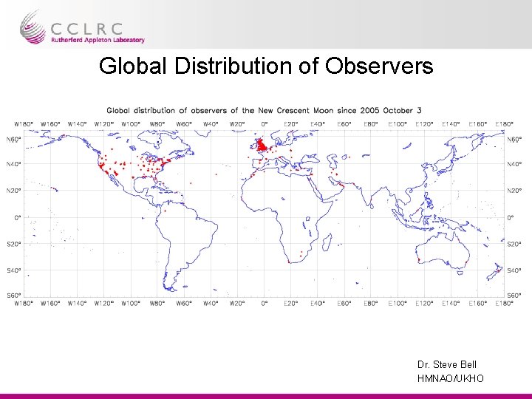532x399 pixels.
Task: Click the E140° label on the lower longitude axis
Action: click(451, 303)
